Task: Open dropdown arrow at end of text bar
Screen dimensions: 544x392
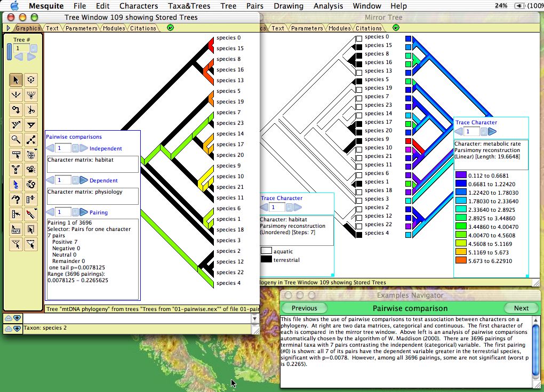Action: click(x=254, y=318)
